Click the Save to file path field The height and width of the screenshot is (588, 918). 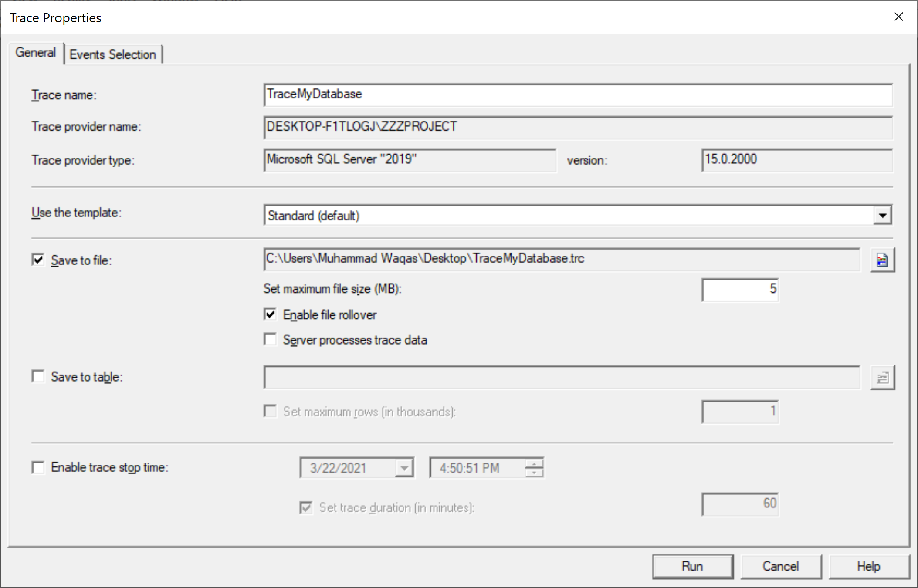click(x=561, y=259)
